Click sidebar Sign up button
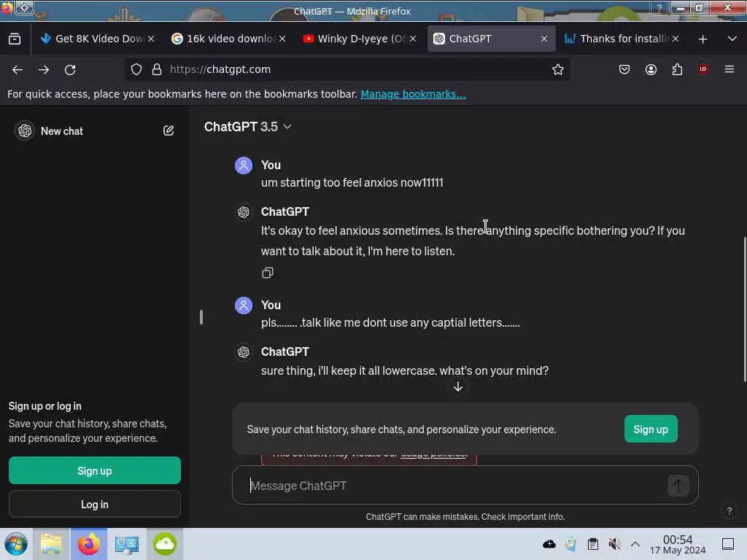 point(94,470)
